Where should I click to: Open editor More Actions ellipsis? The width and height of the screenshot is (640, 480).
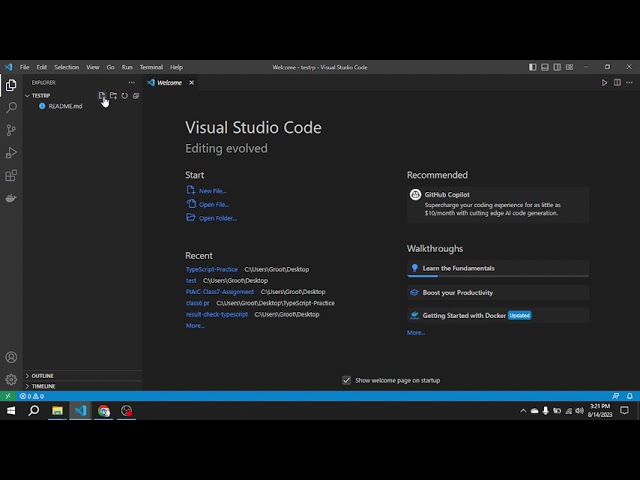click(629, 82)
